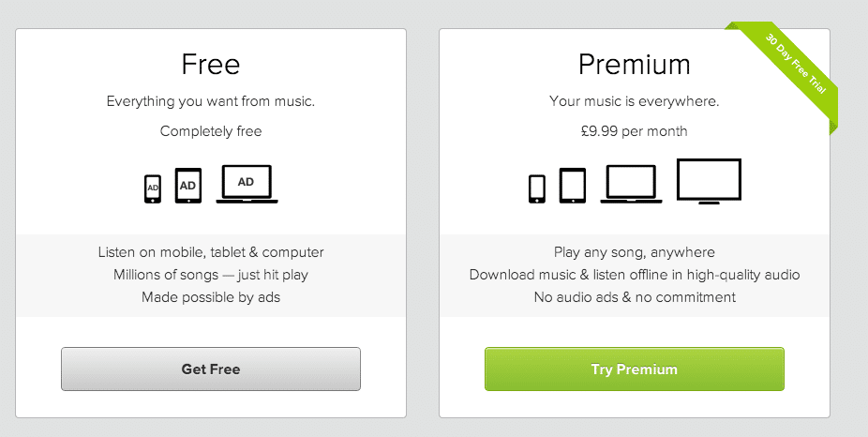Image resolution: width=868 pixels, height=437 pixels.
Task: Click 'No audio ads & no commitment' text
Action: pos(635,297)
